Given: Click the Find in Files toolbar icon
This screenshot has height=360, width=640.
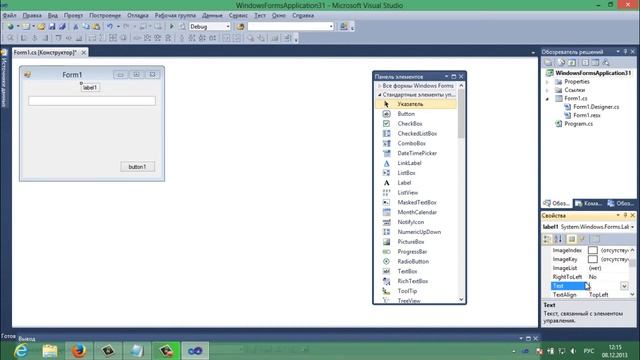Looking at the screenshot, I should pyautogui.click(x=240, y=27).
